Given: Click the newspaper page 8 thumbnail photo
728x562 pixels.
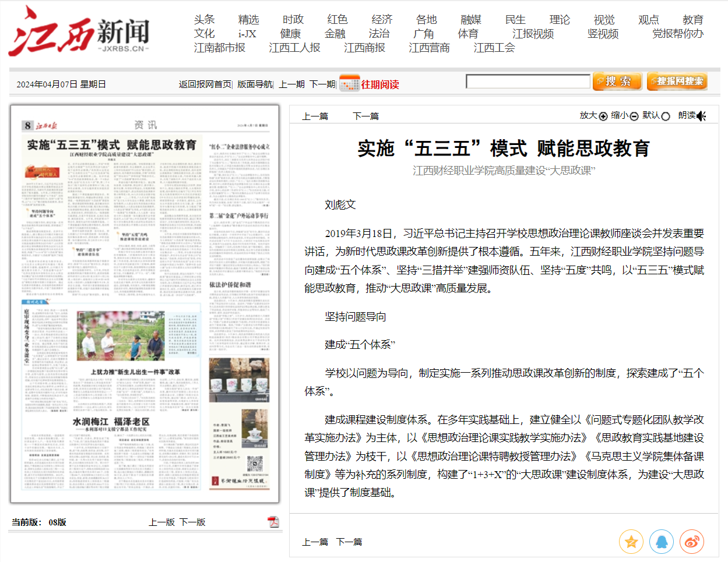Looking at the screenshot, I should point(145,304).
